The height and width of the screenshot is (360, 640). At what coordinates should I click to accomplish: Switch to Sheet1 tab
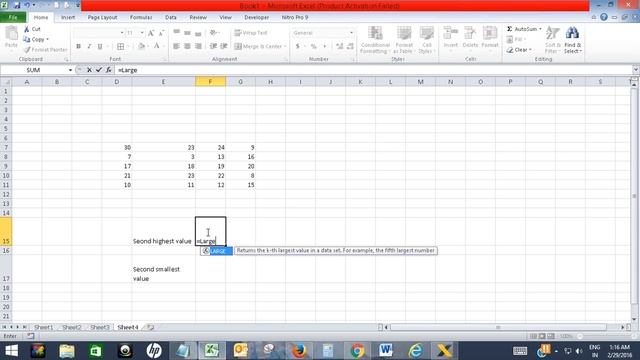click(x=43, y=327)
